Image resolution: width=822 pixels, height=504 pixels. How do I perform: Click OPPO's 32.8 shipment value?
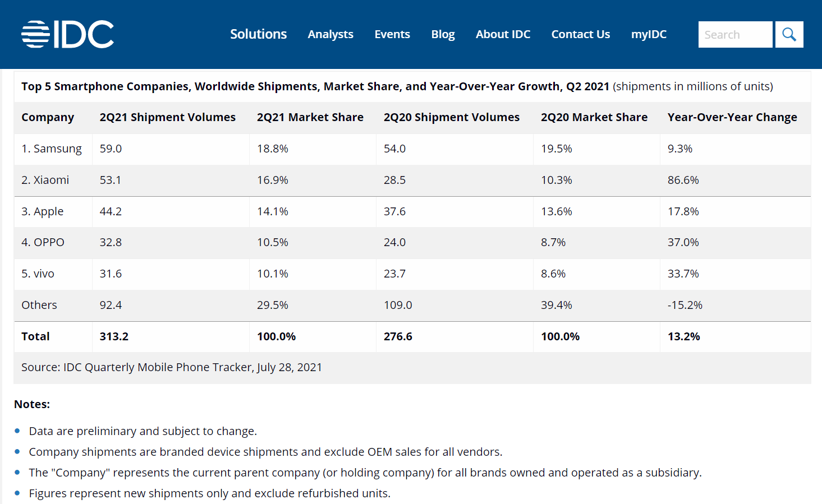tap(111, 242)
